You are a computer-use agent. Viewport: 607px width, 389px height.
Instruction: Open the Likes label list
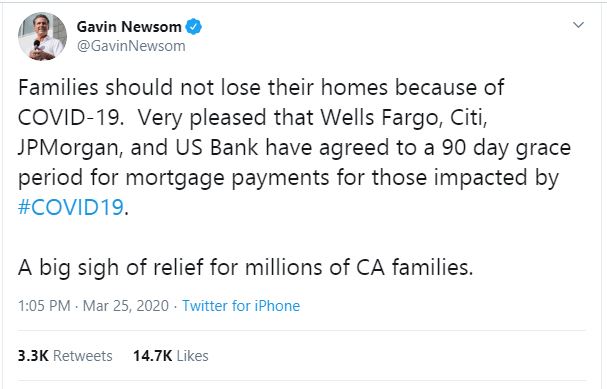tap(192, 356)
